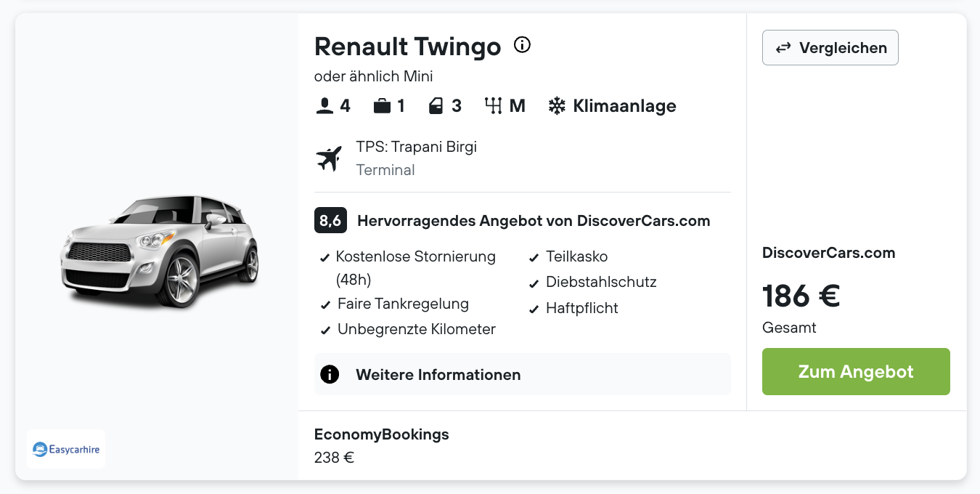Click the silver car thumbnail image

pos(160,250)
